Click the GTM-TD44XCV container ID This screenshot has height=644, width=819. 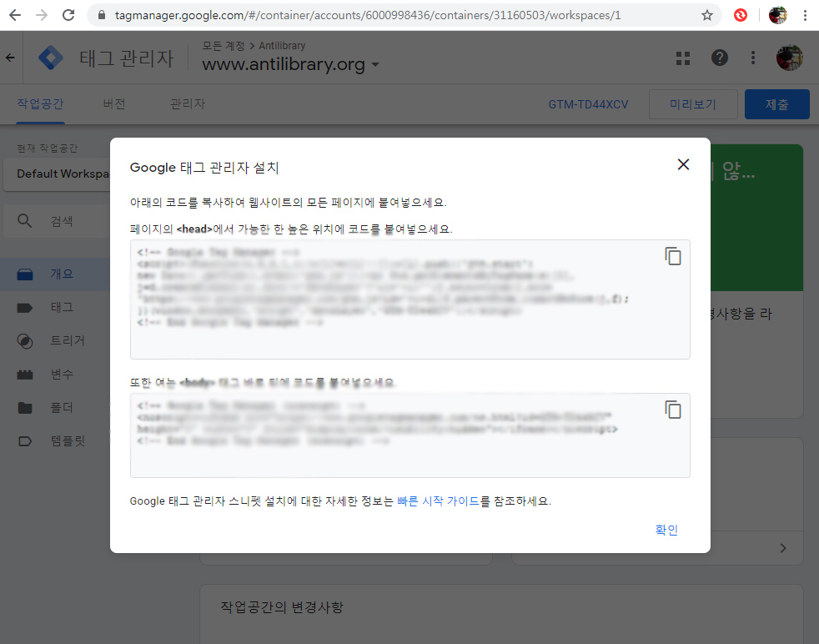pos(588,104)
